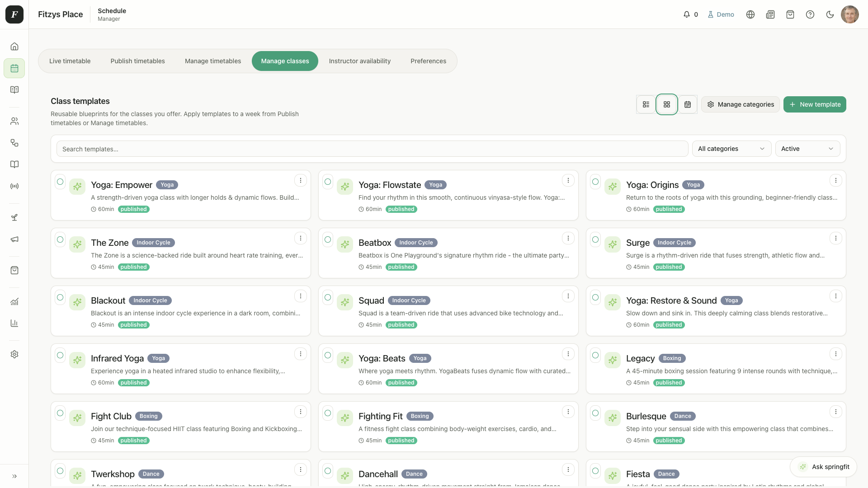
Task: Select the Legacy template checkbox
Action: [x=595, y=355]
